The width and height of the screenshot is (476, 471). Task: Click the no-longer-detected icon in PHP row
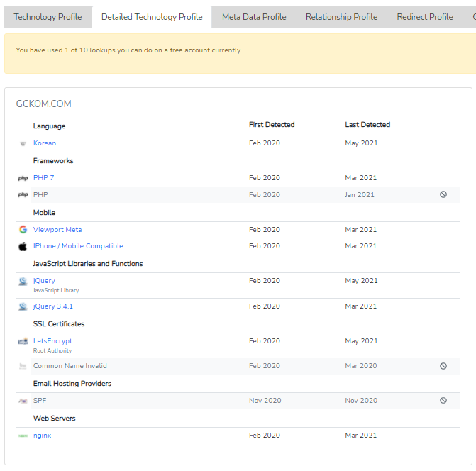tap(443, 194)
